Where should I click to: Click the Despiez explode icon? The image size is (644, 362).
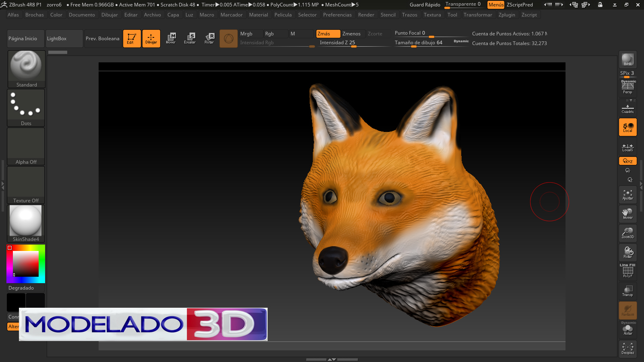tap(627, 349)
